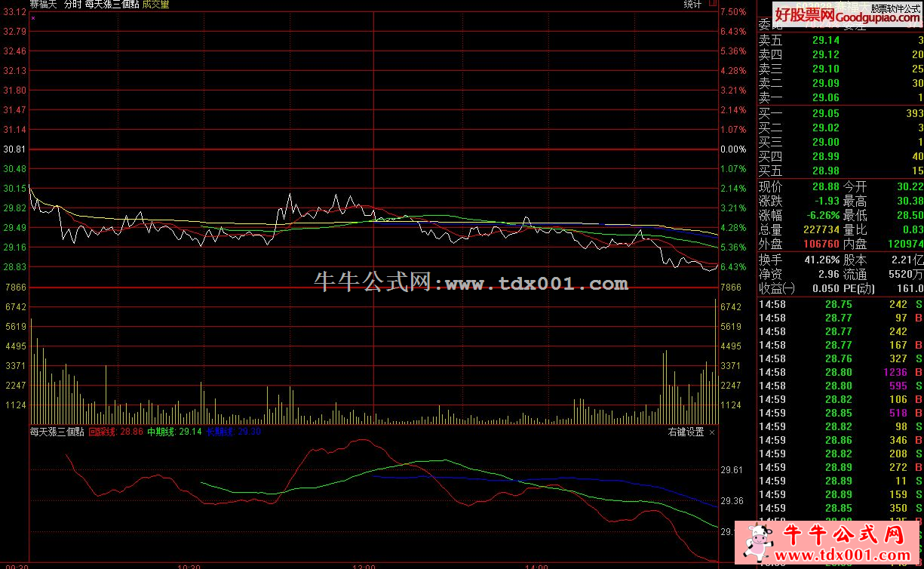Click the 涨幅 value -6.26%
Screen dimensions: 924x569
[821, 215]
